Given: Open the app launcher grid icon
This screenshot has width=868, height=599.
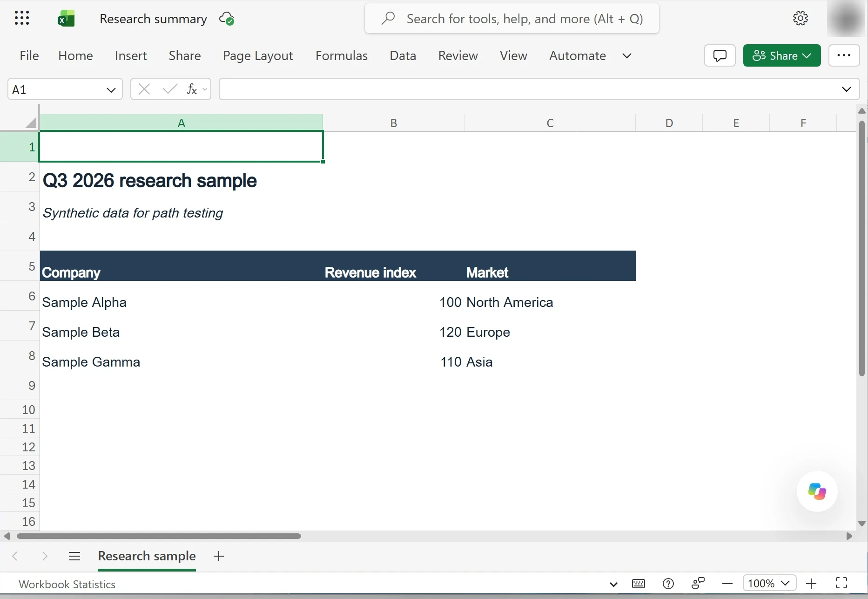Looking at the screenshot, I should click(22, 18).
